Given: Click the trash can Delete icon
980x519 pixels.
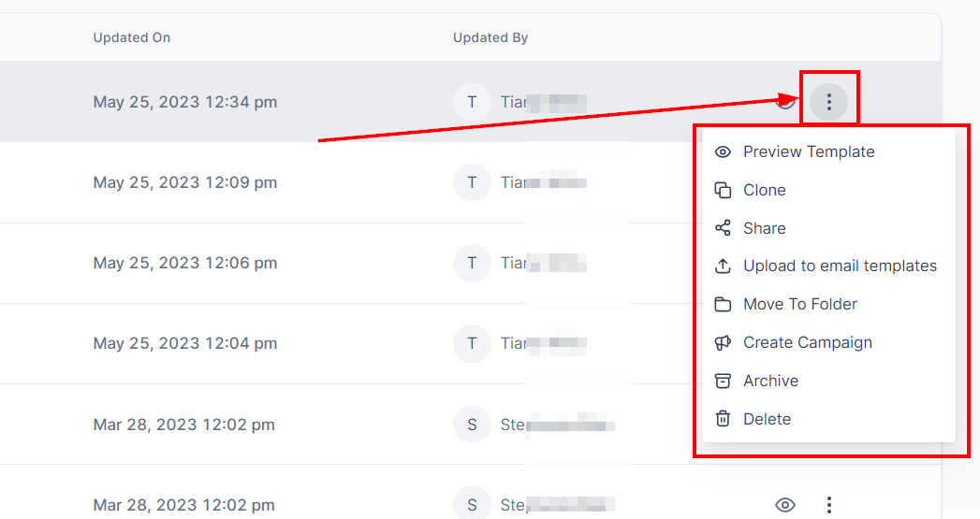Looking at the screenshot, I should (723, 418).
